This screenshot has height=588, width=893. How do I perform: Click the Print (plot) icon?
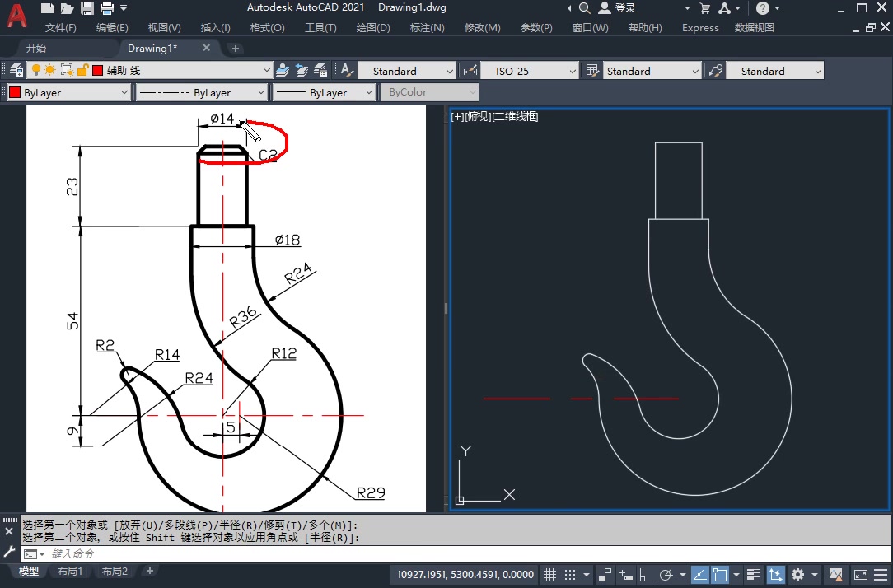(x=106, y=8)
